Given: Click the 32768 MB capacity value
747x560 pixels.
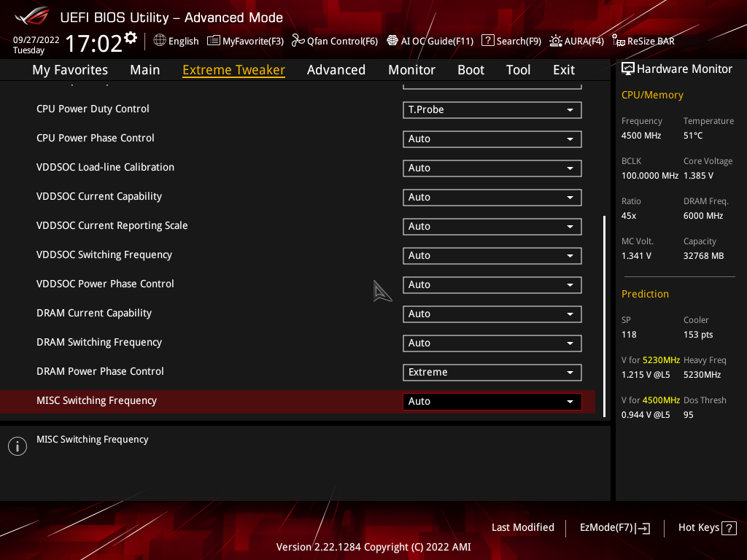Looking at the screenshot, I should 704,256.
